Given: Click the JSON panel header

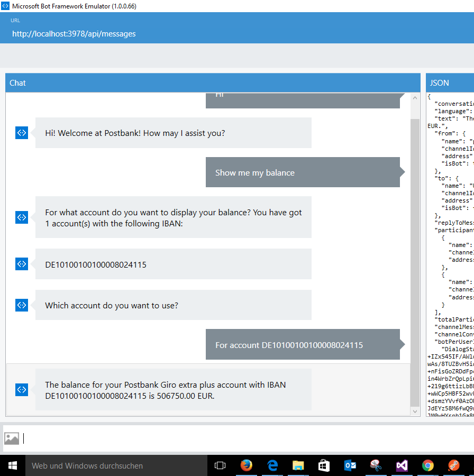Looking at the screenshot, I should coord(450,83).
